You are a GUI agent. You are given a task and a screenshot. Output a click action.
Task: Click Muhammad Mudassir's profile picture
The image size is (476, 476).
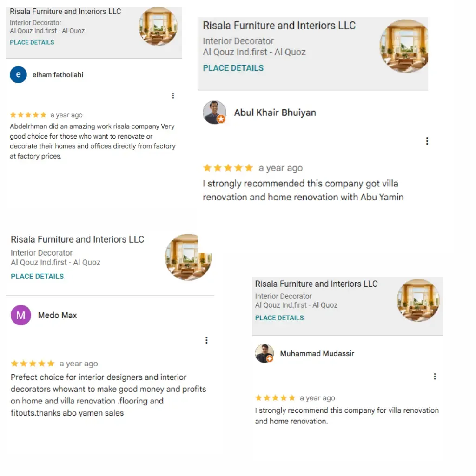pos(264,354)
